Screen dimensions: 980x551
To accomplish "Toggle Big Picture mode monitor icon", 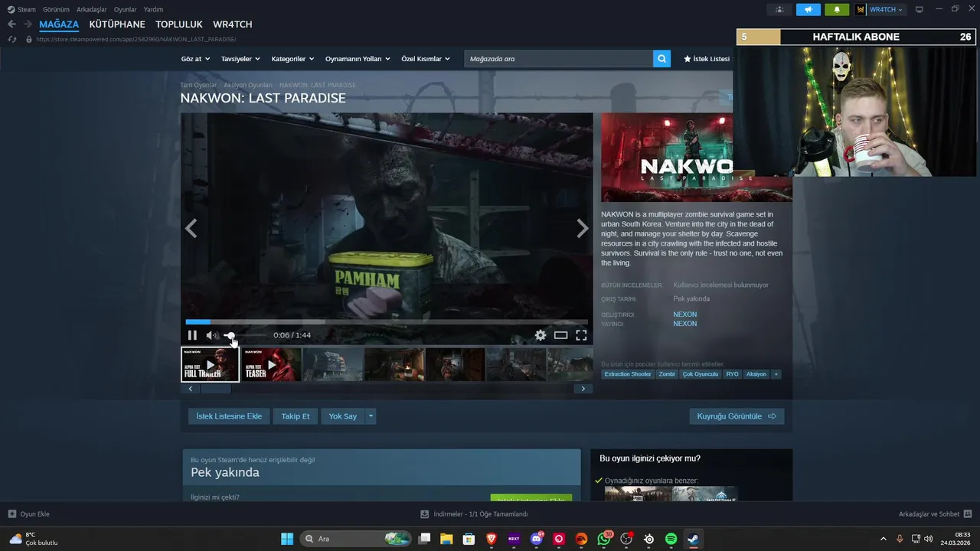I will pos(920,9).
